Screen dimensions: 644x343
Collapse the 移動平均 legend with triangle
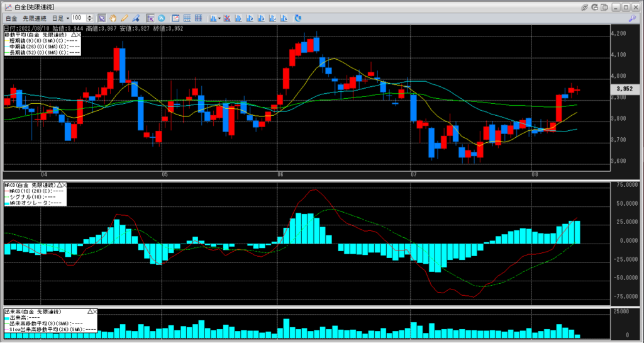[73, 35]
